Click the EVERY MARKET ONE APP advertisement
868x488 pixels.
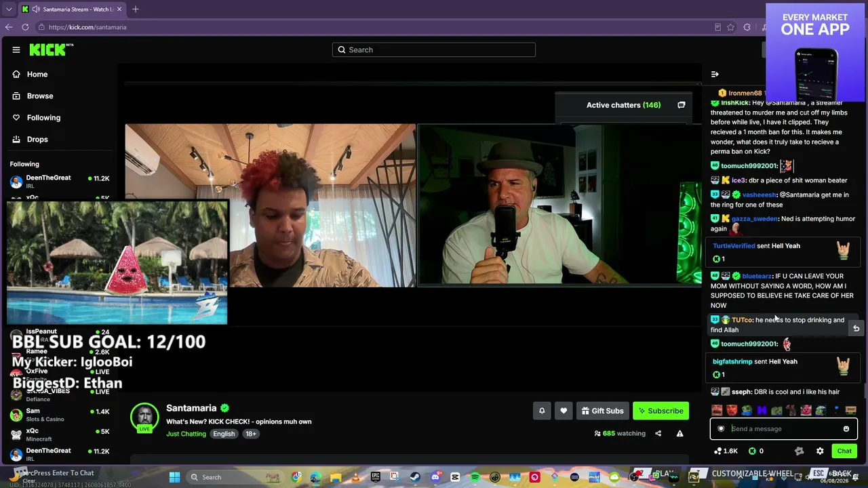pyautogui.click(x=815, y=52)
